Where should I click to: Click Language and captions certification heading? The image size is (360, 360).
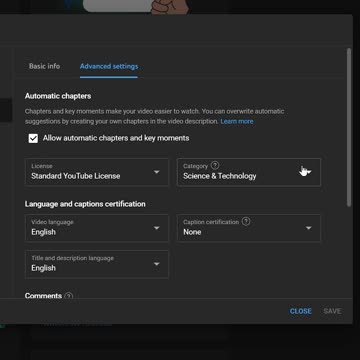click(x=85, y=204)
